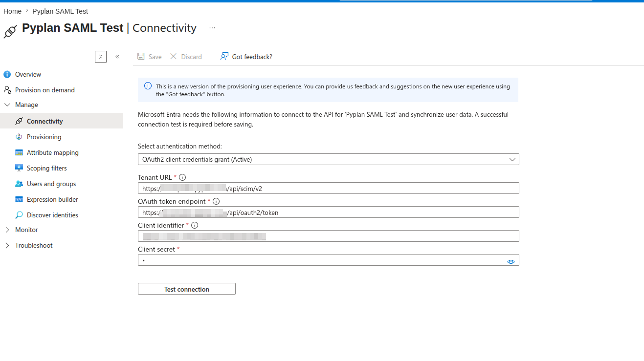The width and height of the screenshot is (644, 361).
Task: Click the info icon in the banner
Action: [x=148, y=86]
